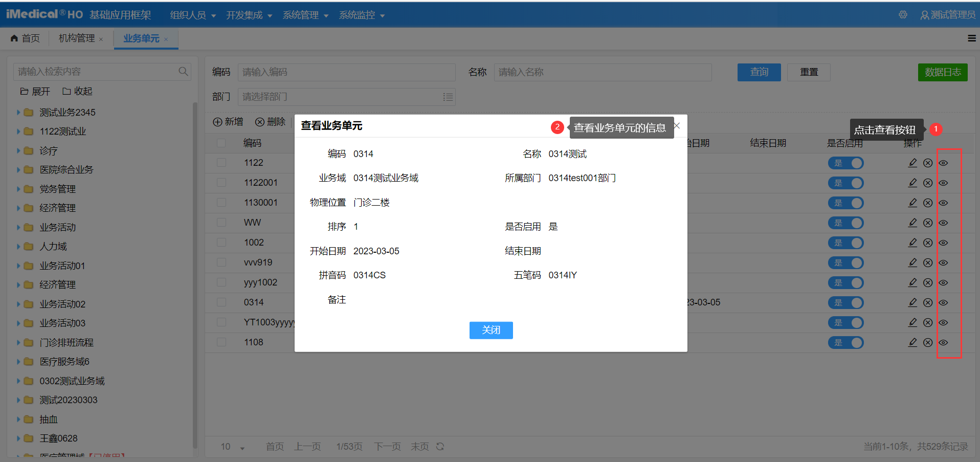980x462 pixels.
Task: Focus the 请输入检索内容 tree search field
Action: pyautogui.click(x=102, y=72)
